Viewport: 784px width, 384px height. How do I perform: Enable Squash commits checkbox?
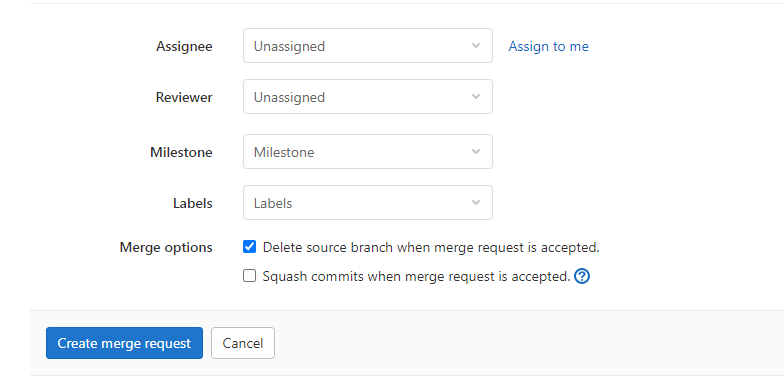[x=250, y=276]
